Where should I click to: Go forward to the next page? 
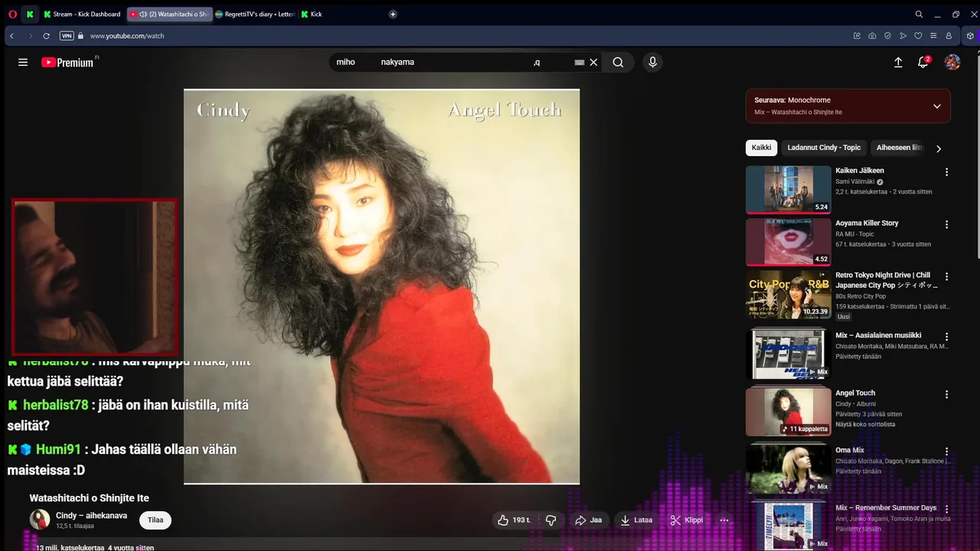tap(30, 36)
